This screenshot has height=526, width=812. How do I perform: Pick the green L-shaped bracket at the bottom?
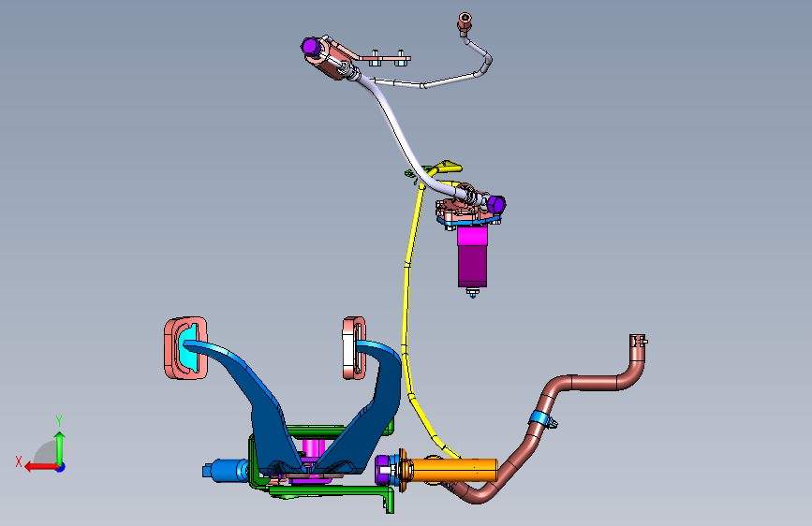[x=332, y=491]
